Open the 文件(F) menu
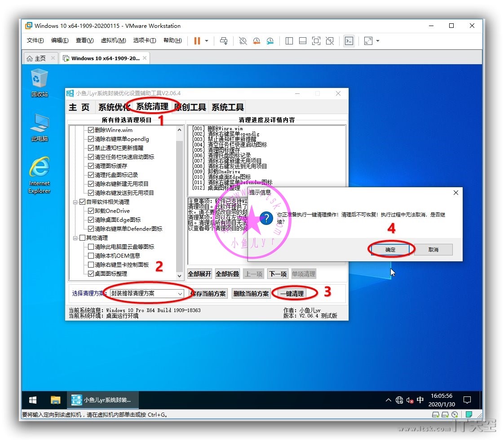Viewport: 504px width, 440px height. 35,40
